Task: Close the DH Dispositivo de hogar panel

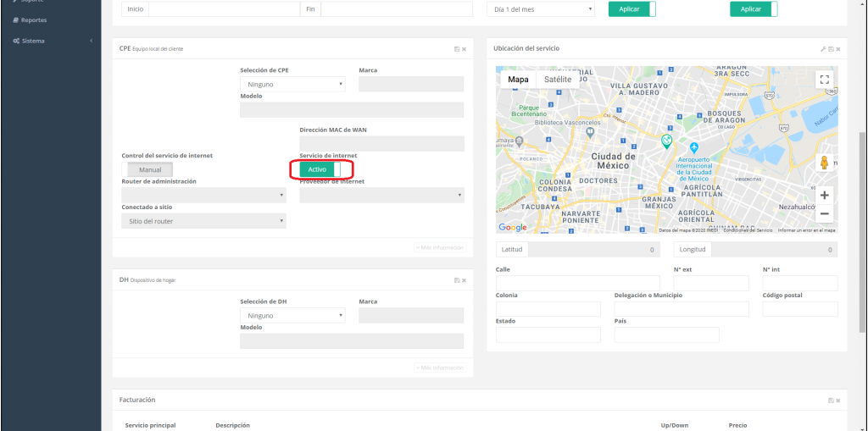Action: point(465,280)
